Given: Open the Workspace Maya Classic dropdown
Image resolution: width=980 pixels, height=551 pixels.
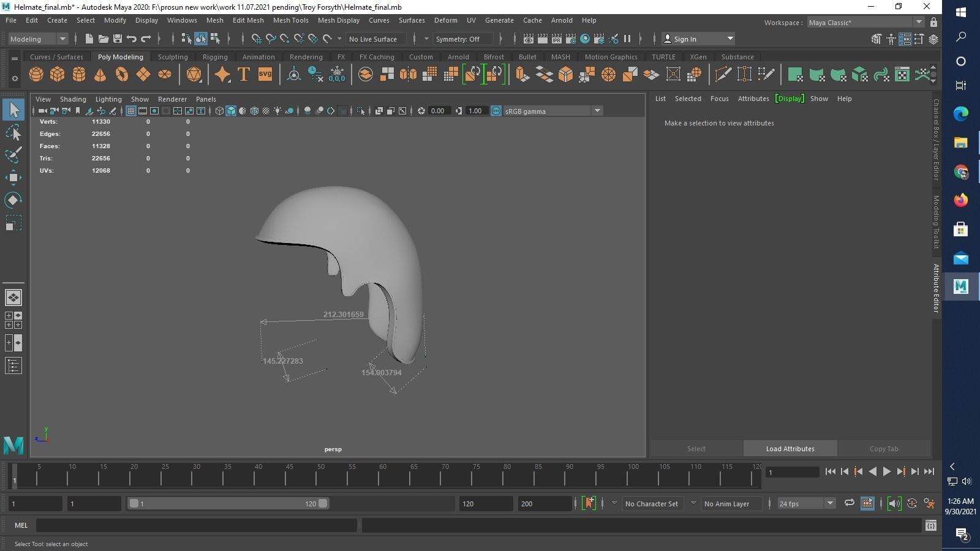Looking at the screenshot, I should pos(865,23).
